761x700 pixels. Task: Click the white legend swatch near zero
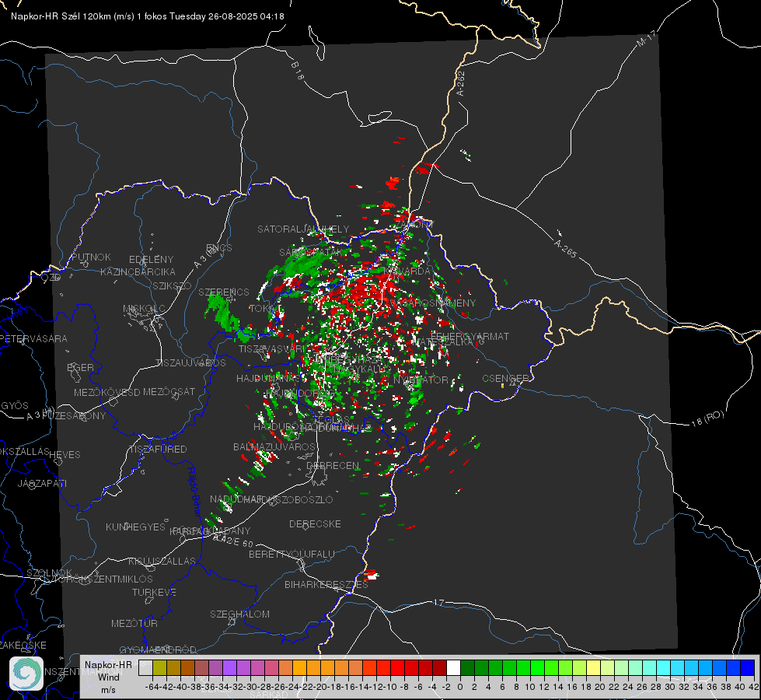(x=453, y=668)
